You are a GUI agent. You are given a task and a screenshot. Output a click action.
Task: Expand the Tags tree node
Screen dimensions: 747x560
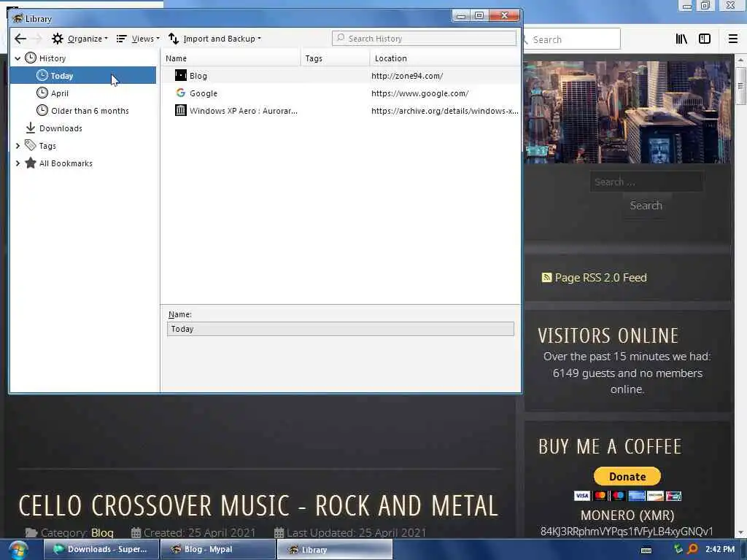[18, 146]
